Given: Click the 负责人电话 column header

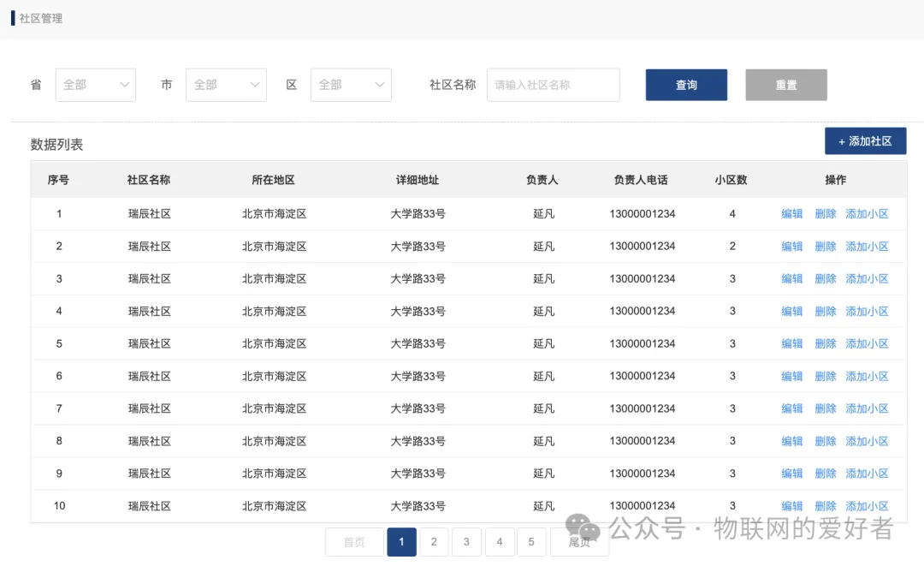Looking at the screenshot, I should (641, 180).
